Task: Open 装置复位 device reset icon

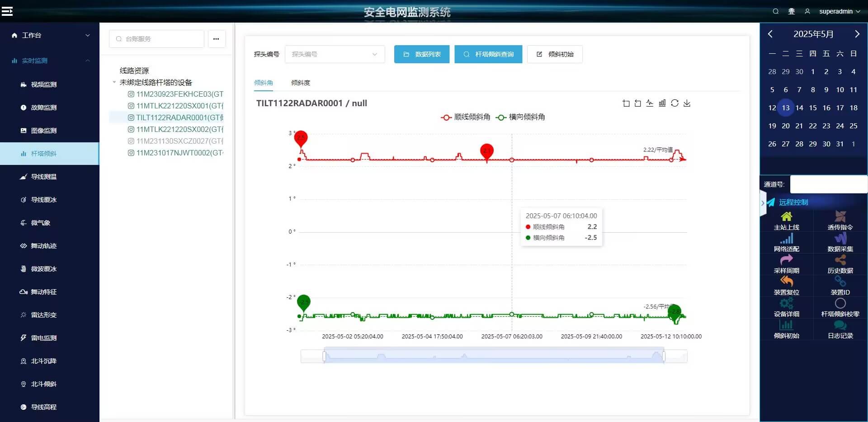Action: [x=786, y=281]
